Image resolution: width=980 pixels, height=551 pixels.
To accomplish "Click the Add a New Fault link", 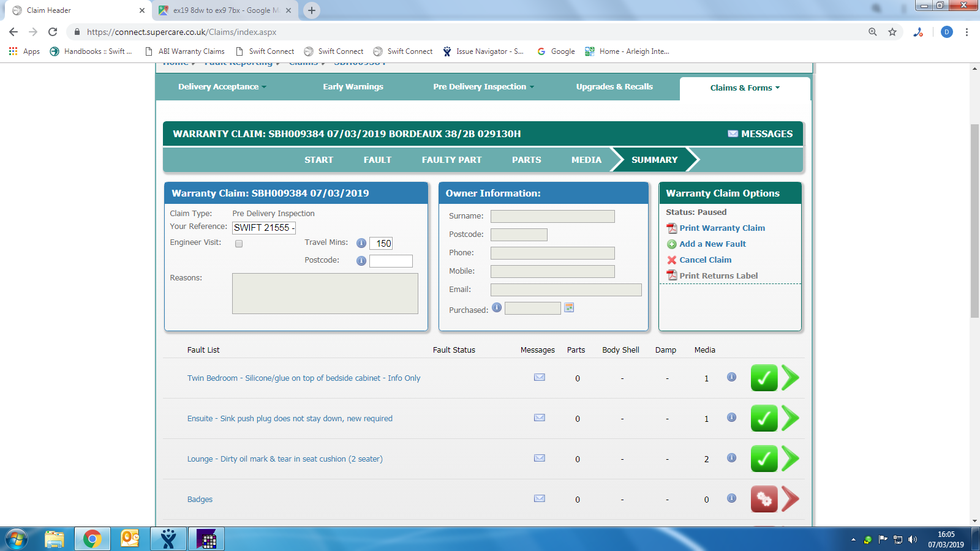I will click(x=712, y=244).
